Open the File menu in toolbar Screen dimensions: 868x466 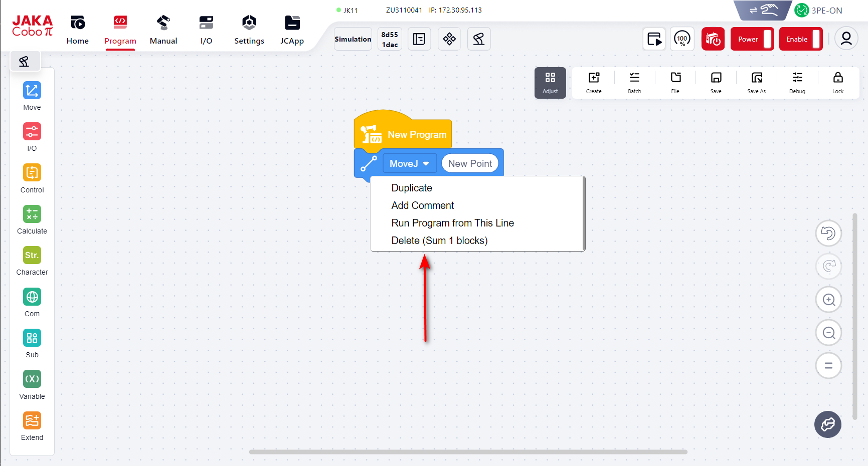click(x=675, y=82)
